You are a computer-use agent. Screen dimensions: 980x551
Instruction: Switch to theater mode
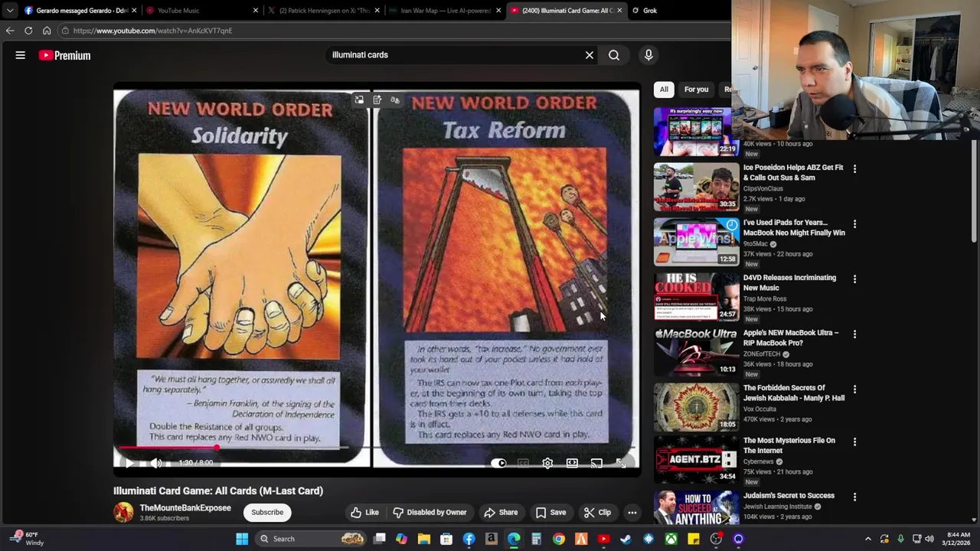click(x=572, y=463)
